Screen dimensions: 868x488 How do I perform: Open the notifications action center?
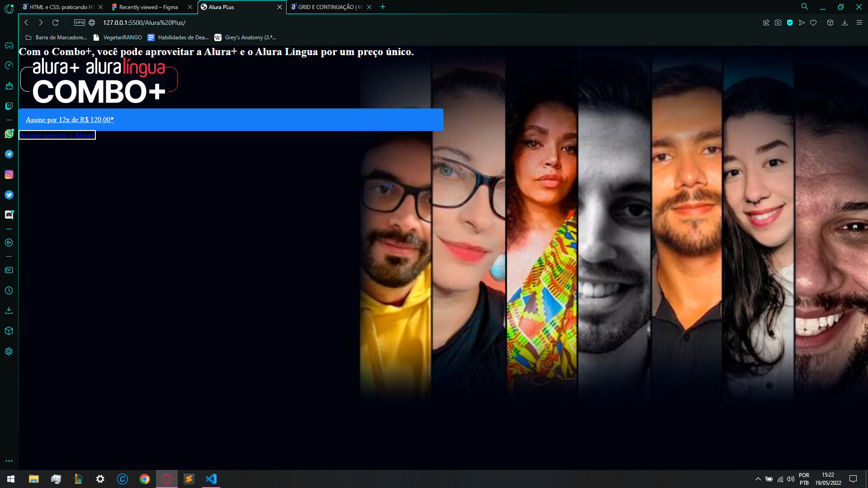[x=853, y=479]
